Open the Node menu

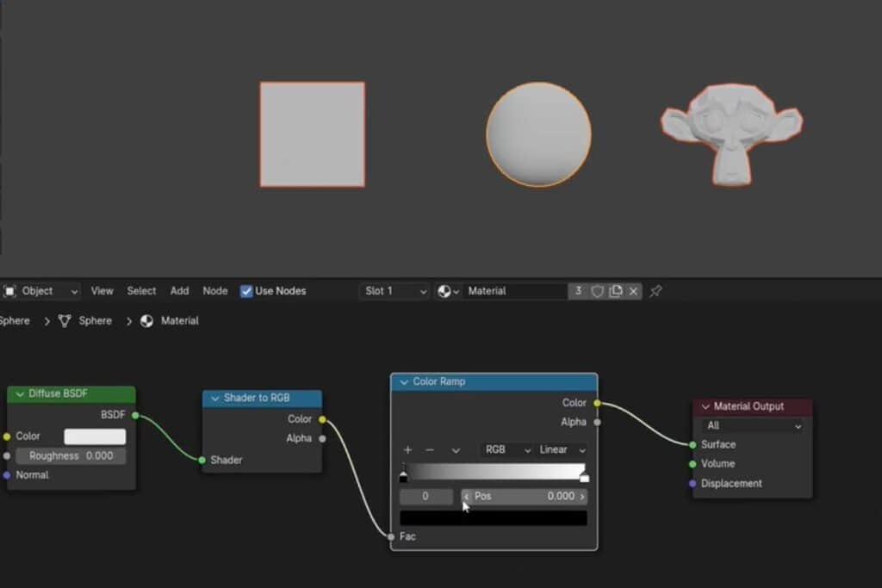214,292
